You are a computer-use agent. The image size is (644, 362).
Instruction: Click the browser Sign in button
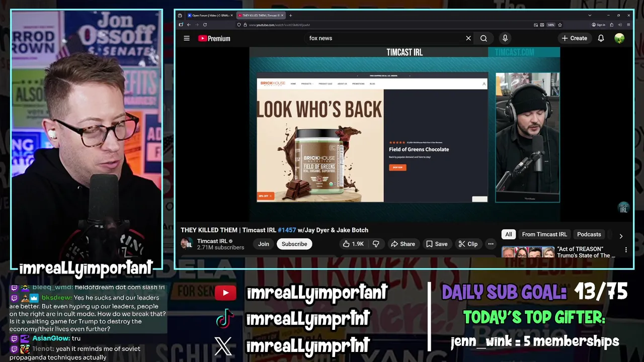point(599,25)
